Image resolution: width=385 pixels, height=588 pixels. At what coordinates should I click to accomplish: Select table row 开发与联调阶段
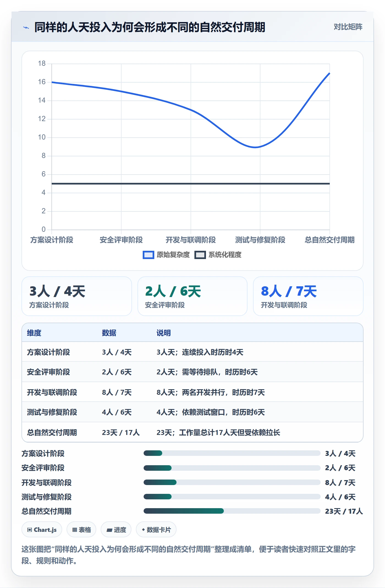click(x=193, y=392)
